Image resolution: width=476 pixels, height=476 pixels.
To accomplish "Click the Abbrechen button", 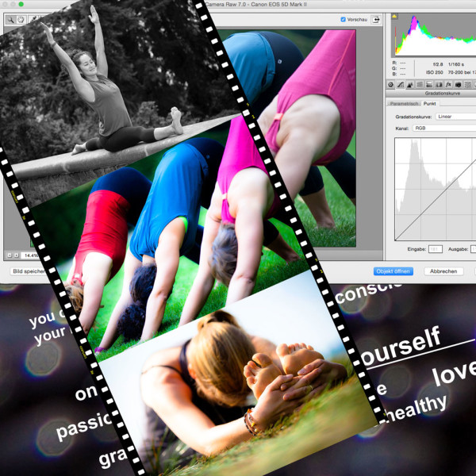I will click(x=443, y=271).
